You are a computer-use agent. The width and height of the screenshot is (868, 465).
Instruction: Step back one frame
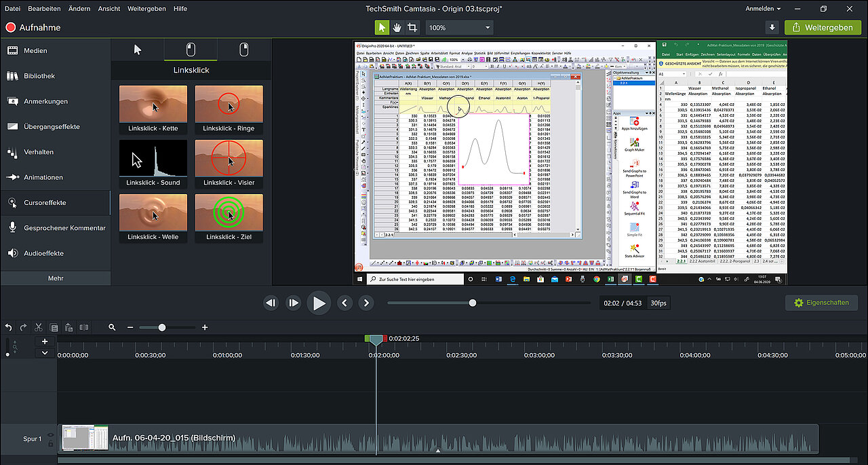271,303
